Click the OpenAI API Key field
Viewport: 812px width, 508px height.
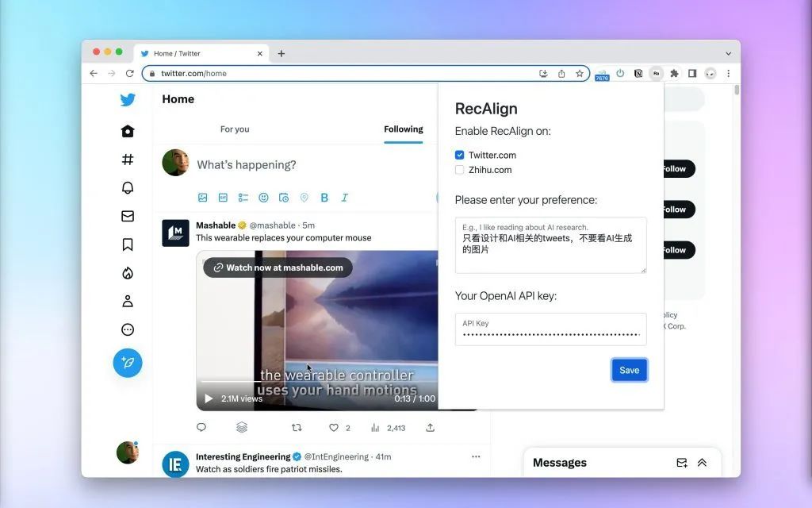point(550,329)
